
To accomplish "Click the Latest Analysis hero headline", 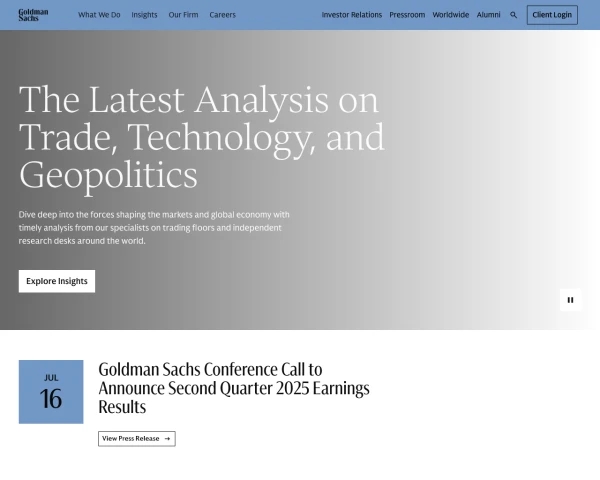I will coord(202,138).
